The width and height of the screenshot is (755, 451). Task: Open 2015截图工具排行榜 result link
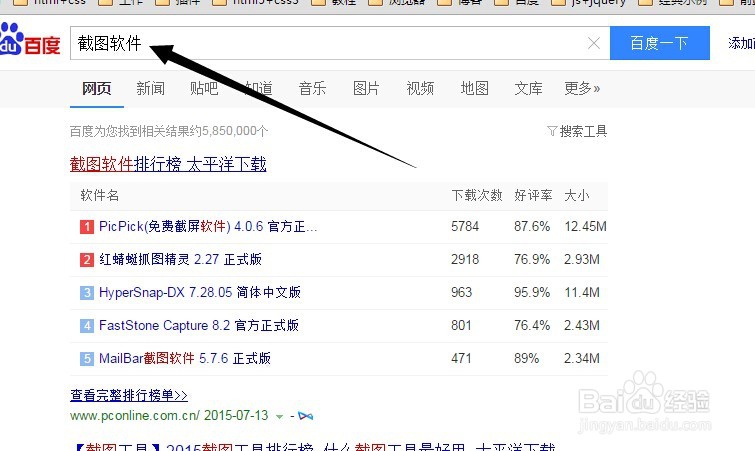tap(315, 447)
